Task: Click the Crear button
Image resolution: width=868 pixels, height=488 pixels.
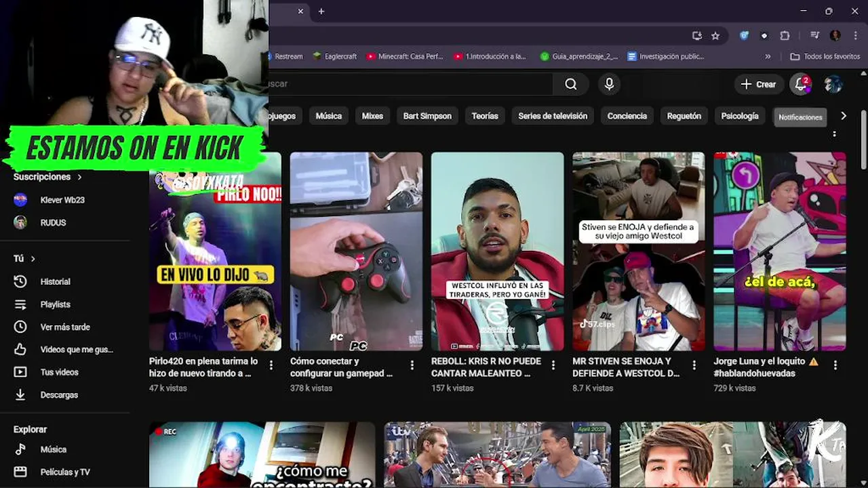Action: [758, 84]
